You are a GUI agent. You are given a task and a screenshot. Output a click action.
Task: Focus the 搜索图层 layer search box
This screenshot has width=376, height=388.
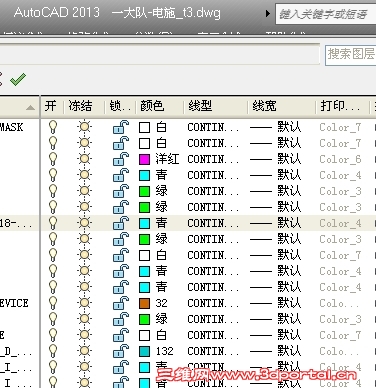click(350, 54)
